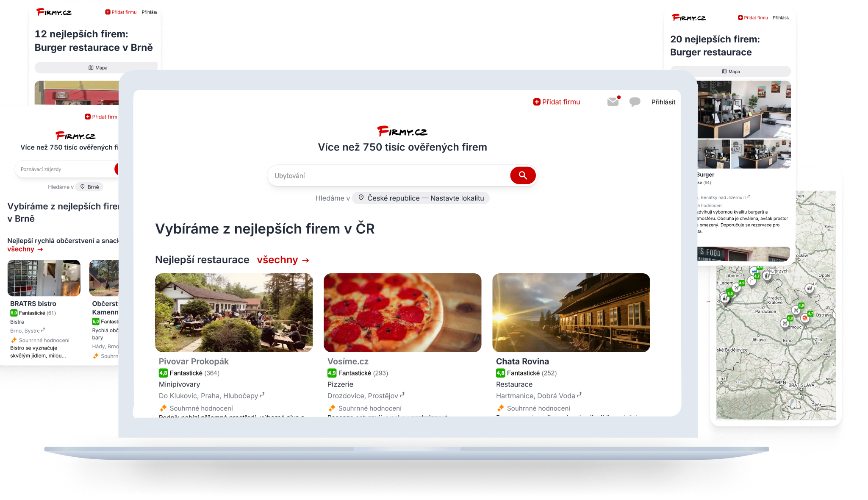868x500 pixels.
Task: Click Firmy.cz logo in top-right window
Action: (689, 17)
